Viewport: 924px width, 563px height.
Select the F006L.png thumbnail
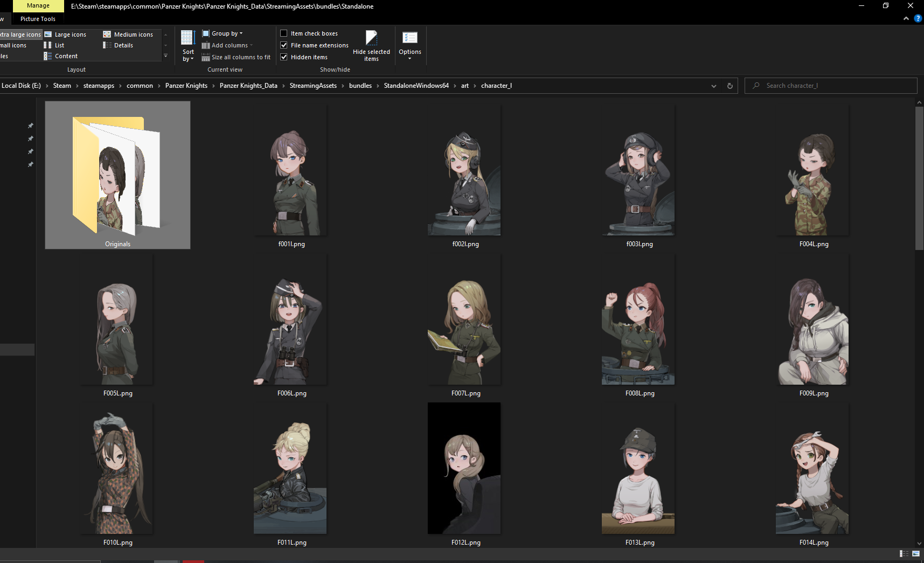point(290,319)
